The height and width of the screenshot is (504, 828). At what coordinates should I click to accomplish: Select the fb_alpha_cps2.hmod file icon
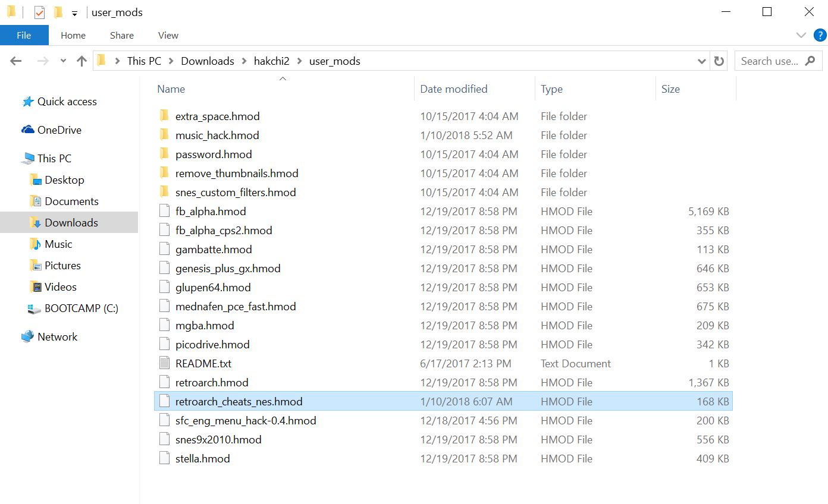(165, 230)
